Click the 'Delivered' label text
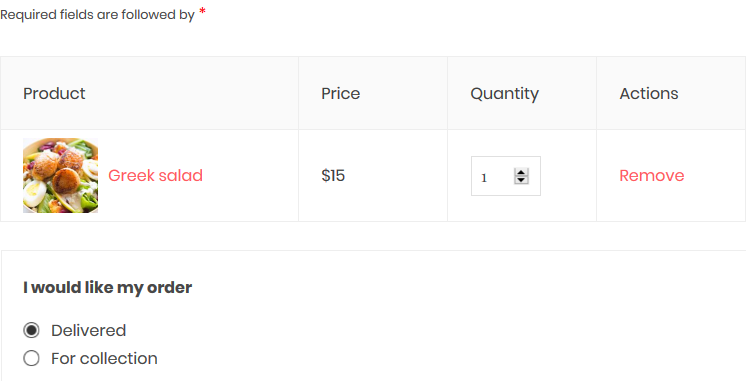The width and height of the screenshot is (746, 381). [x=88, y=330]
